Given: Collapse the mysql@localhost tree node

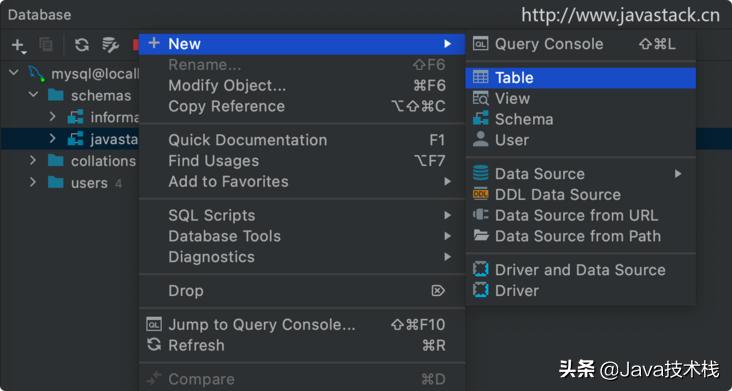Looking at the screenshot, I should pos(14,72).
